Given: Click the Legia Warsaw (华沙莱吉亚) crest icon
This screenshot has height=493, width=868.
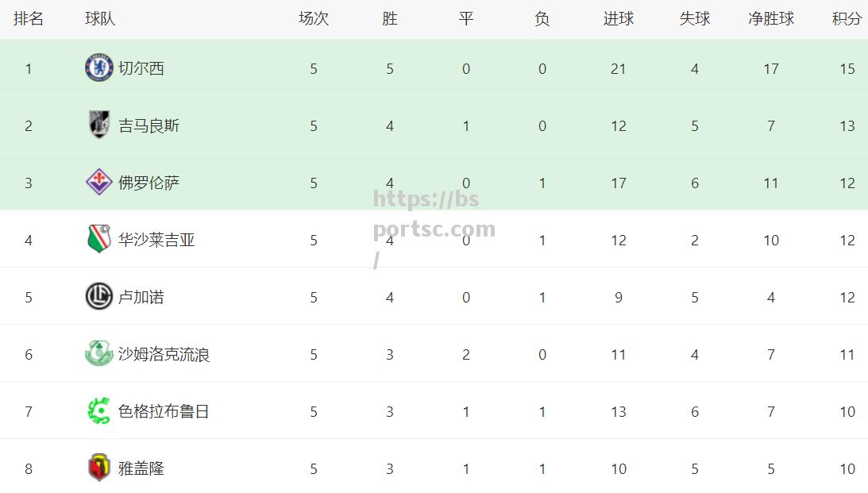Looking at the screenshot, I should click(99, 239).
